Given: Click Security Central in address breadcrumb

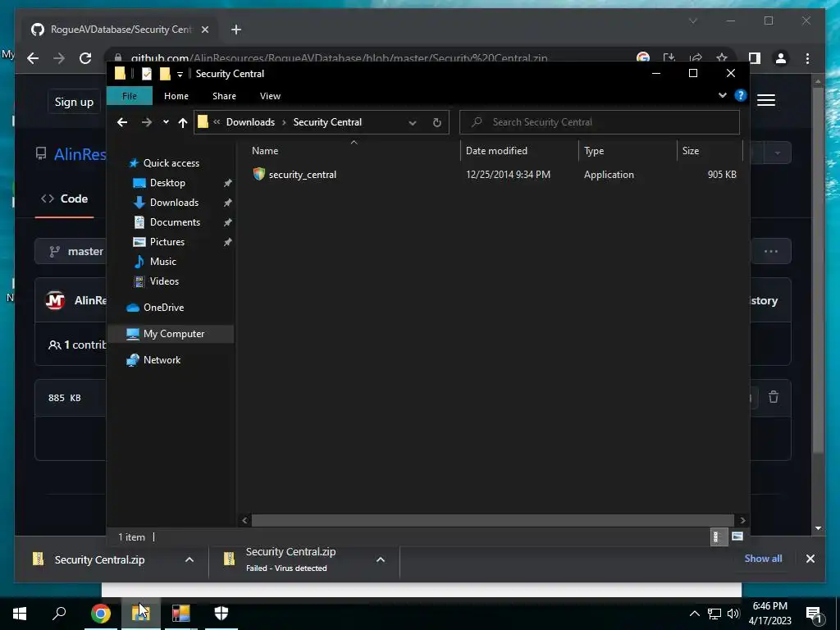Looking at the screenshot, I should click(x=327, y=122).
